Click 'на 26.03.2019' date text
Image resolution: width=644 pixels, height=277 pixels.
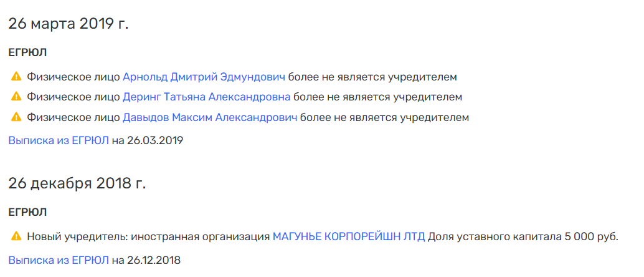148,141
